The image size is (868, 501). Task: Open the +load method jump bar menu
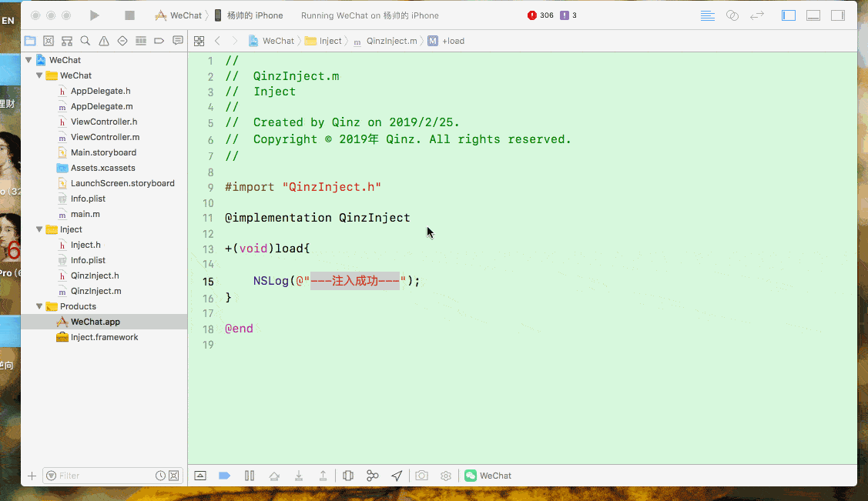click(446, 41)
